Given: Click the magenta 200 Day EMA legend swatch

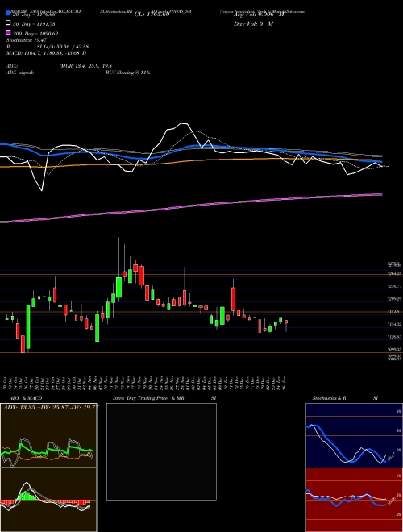Looking at the screenshot, I should coord(8,32).
